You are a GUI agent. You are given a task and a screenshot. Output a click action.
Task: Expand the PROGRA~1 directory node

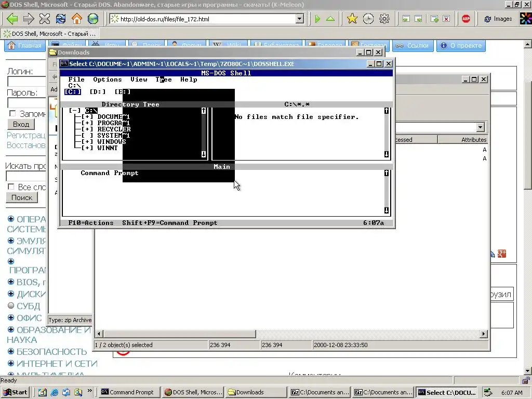pyautogui.click(x=87, y=123)
